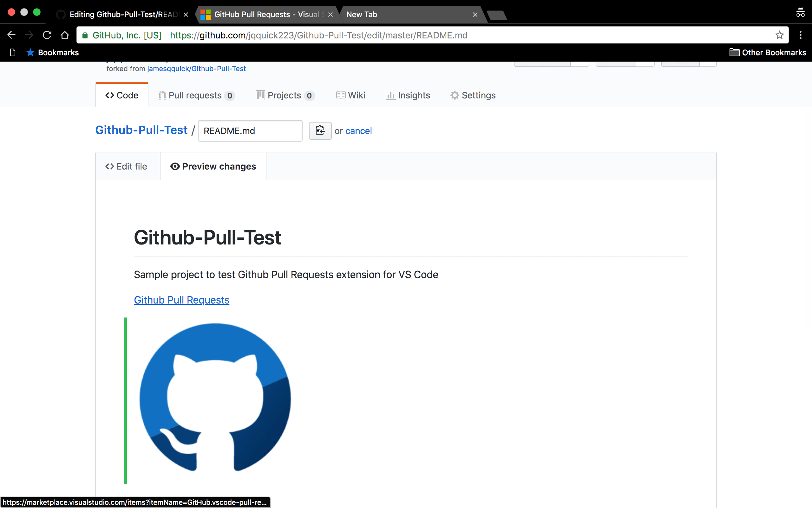The height and width of the screenshot is (508, 812).
Task: Copy file path with clipboard icon button
Action: 320,131
